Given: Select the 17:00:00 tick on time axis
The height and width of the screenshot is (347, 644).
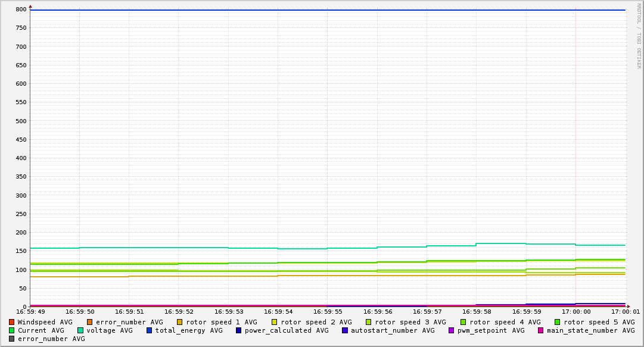Looking at the screenshot, I should 575,311.
